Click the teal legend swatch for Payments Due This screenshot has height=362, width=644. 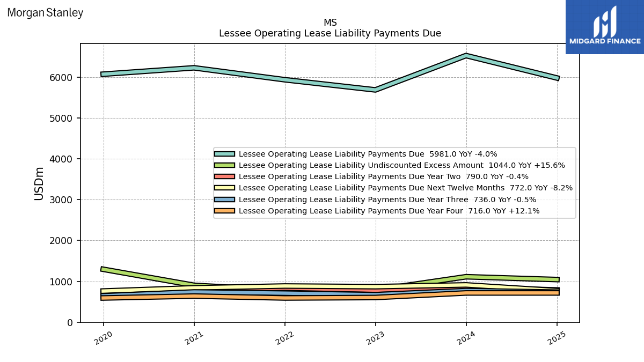point(224,154)
